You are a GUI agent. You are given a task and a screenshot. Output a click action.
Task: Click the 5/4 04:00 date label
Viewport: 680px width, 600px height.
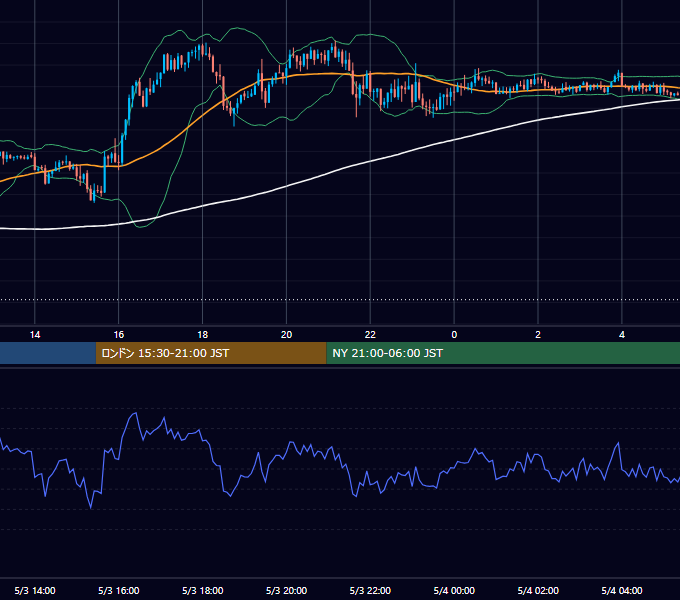(x=622, y=590)
